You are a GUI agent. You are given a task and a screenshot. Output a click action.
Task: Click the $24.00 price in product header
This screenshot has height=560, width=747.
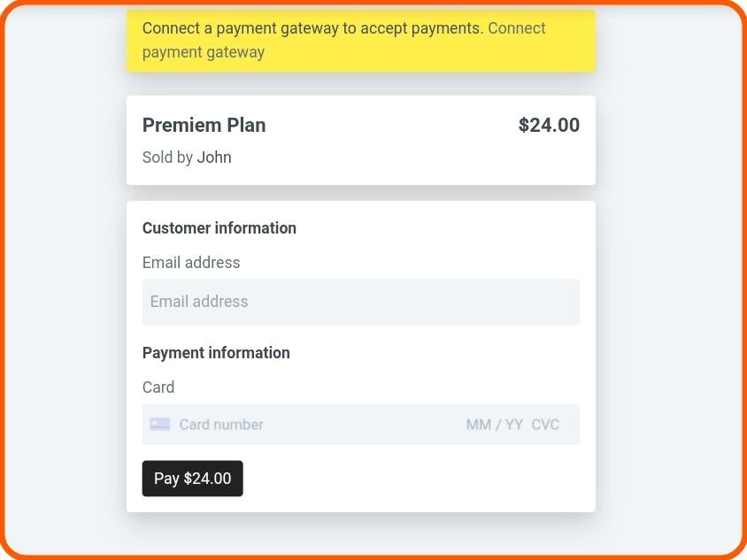point(549,126)
